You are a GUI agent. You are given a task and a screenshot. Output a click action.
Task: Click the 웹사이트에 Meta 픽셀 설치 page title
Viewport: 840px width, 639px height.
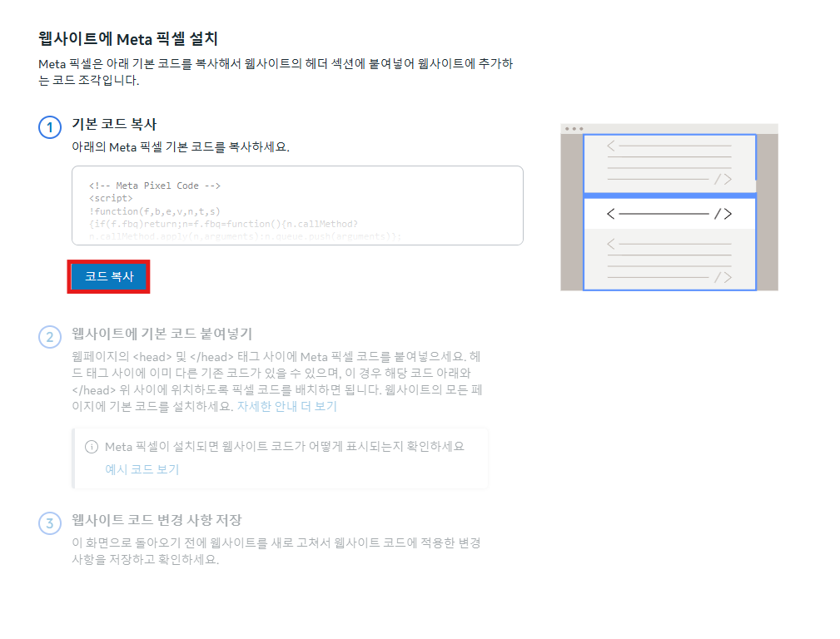click(x=128, y=38)
